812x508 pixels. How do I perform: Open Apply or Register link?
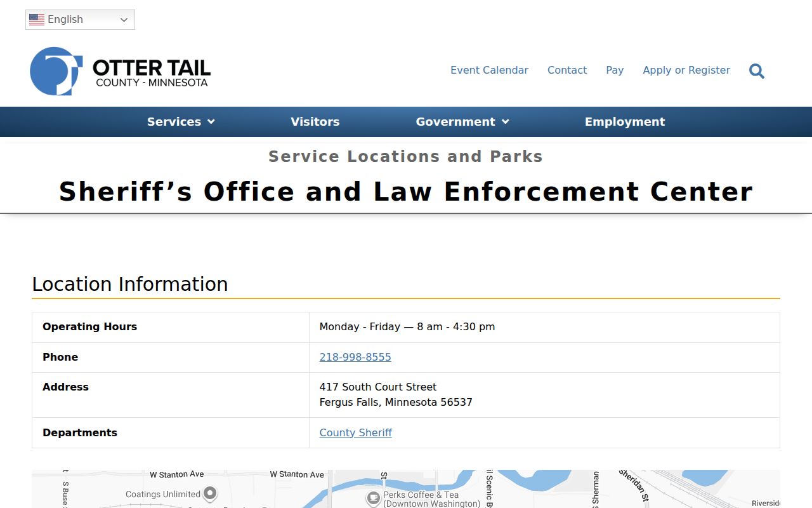pyautogui.click(x=686, y=70)
